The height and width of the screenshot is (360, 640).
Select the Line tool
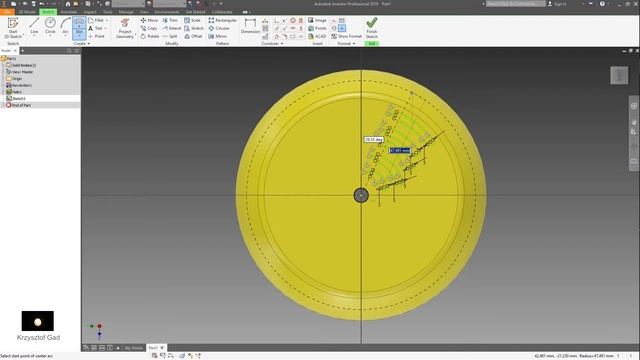34,26
